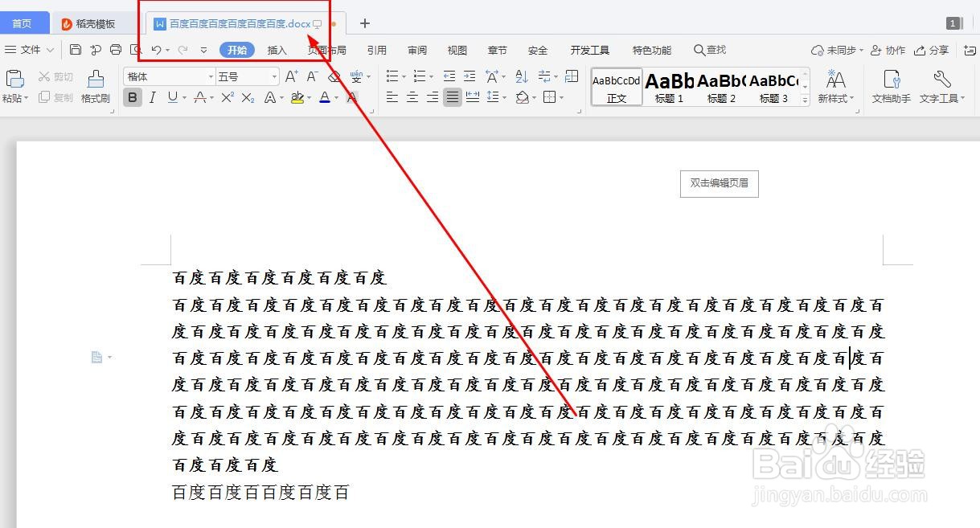Open the 开发工具 ribbon tab
This screenshot has height=528, width=980.
590,50
